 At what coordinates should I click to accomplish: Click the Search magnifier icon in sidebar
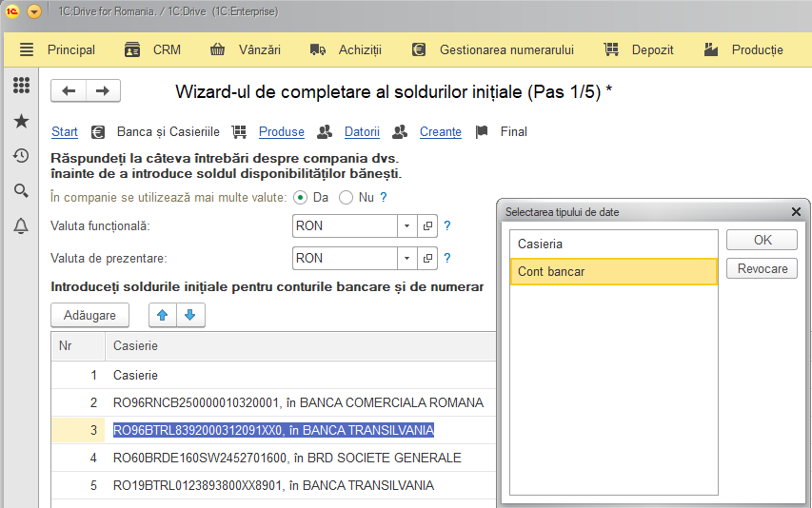point(21,191)
